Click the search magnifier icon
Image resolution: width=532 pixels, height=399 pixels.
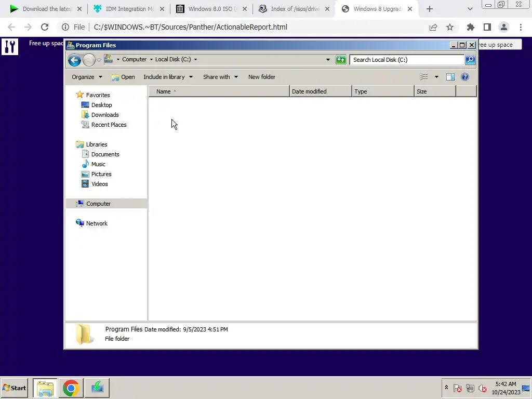tap(470, 60)
